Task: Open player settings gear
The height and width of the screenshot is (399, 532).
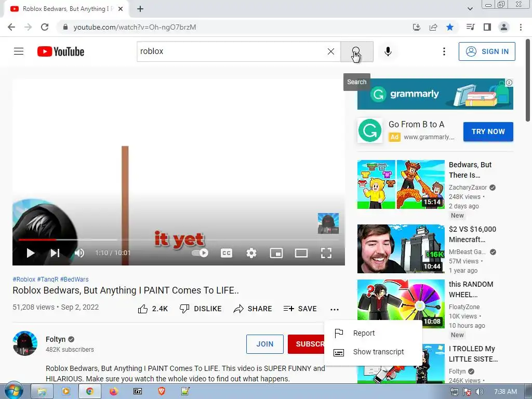Action: click(251, 253)
